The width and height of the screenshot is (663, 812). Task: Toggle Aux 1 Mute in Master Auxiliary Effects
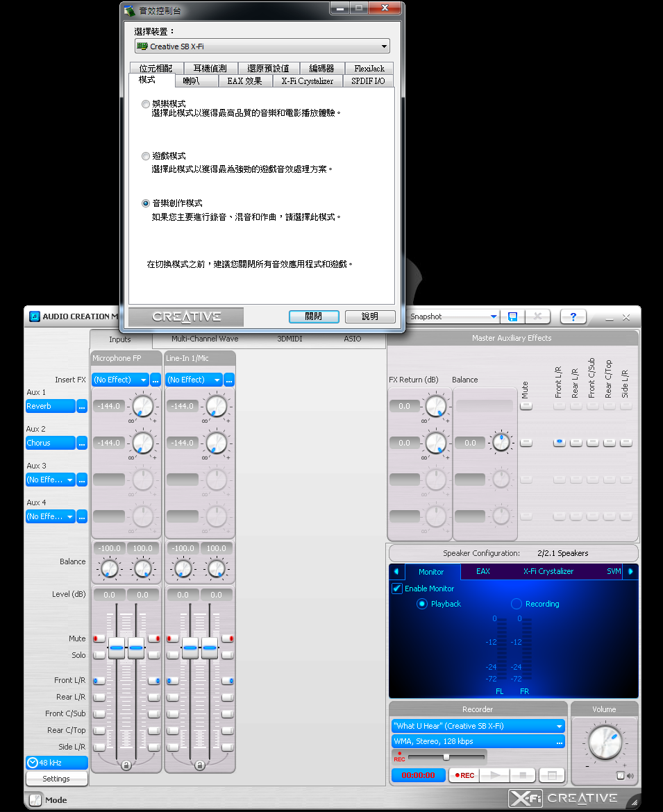526,406
